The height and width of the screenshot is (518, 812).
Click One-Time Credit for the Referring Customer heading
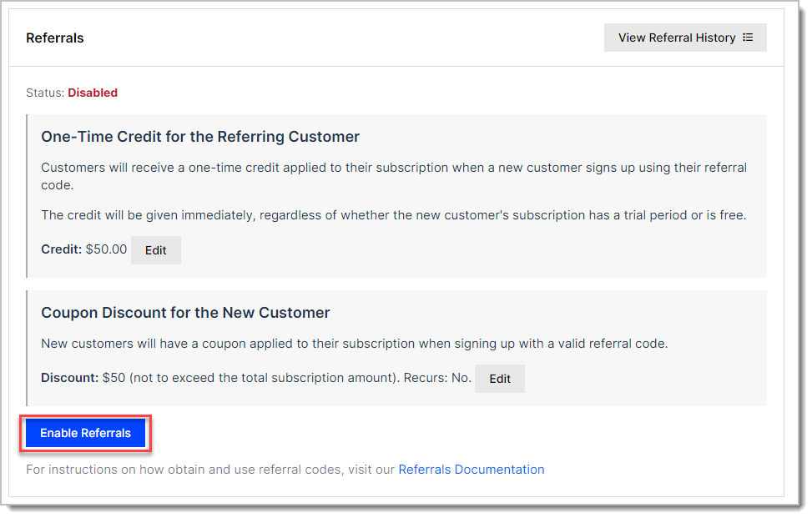tap(200, 137)
